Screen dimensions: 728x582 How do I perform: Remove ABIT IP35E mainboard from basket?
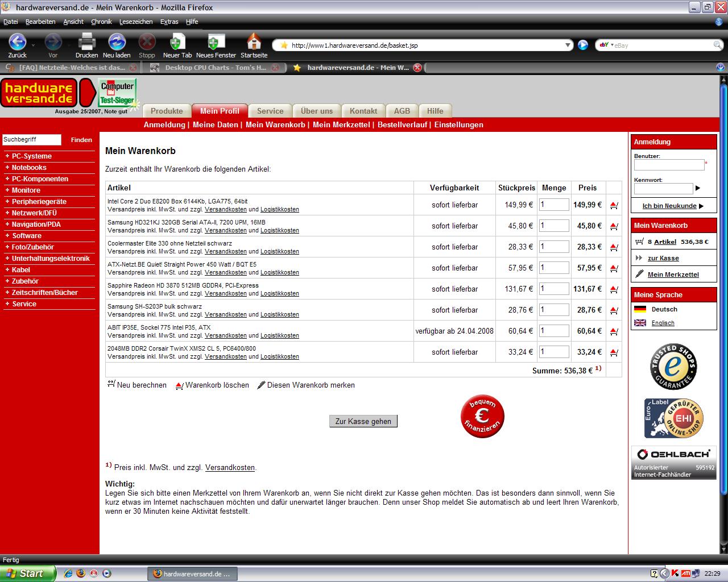[614, 331]
